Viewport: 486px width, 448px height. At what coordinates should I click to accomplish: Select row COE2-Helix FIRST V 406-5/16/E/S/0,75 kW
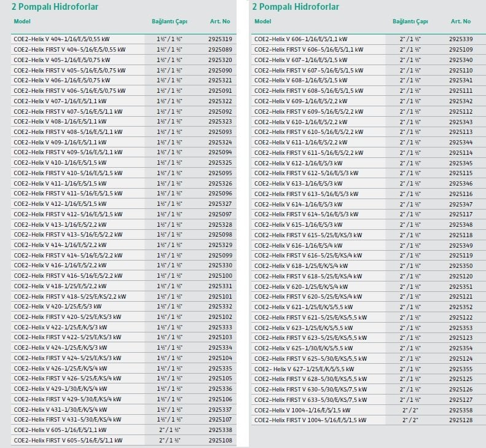(x=123, y=91)
